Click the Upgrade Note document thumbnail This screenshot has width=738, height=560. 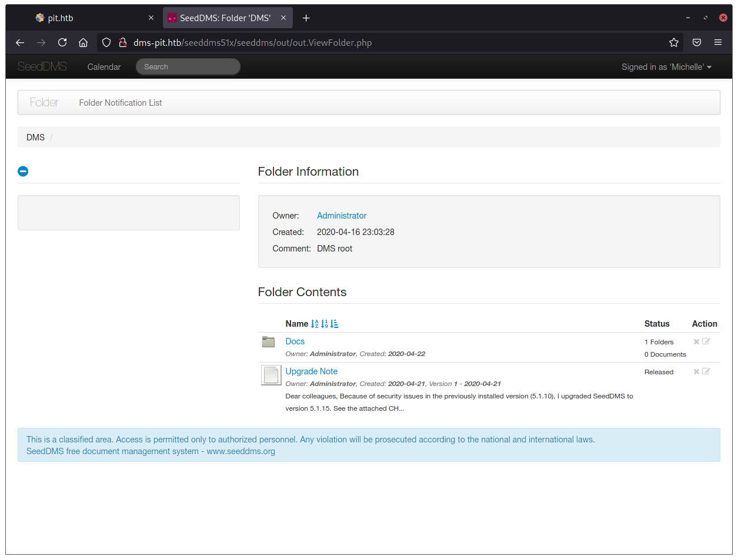[271, 375]
